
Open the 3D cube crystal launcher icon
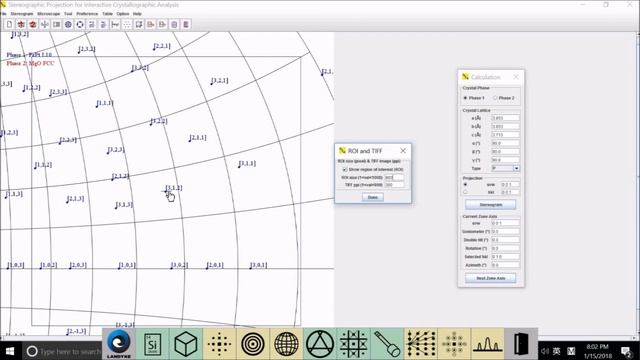(x=186, y=344)
